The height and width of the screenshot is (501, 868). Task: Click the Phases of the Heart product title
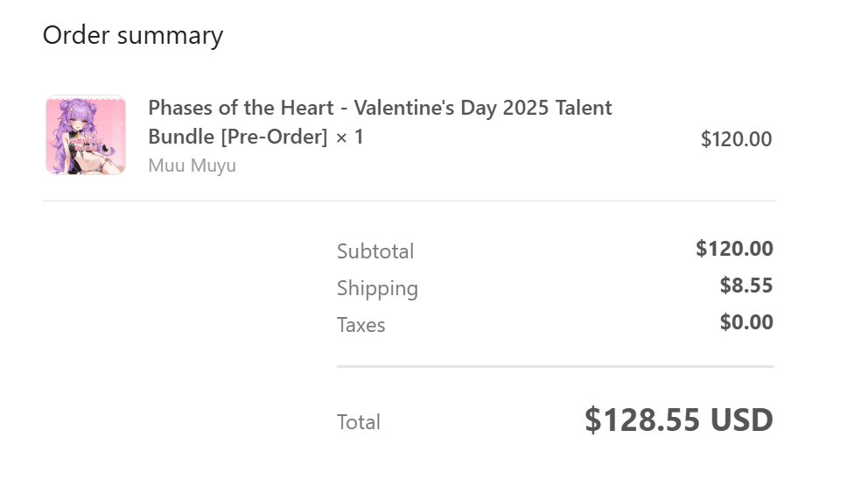[380, 122]
